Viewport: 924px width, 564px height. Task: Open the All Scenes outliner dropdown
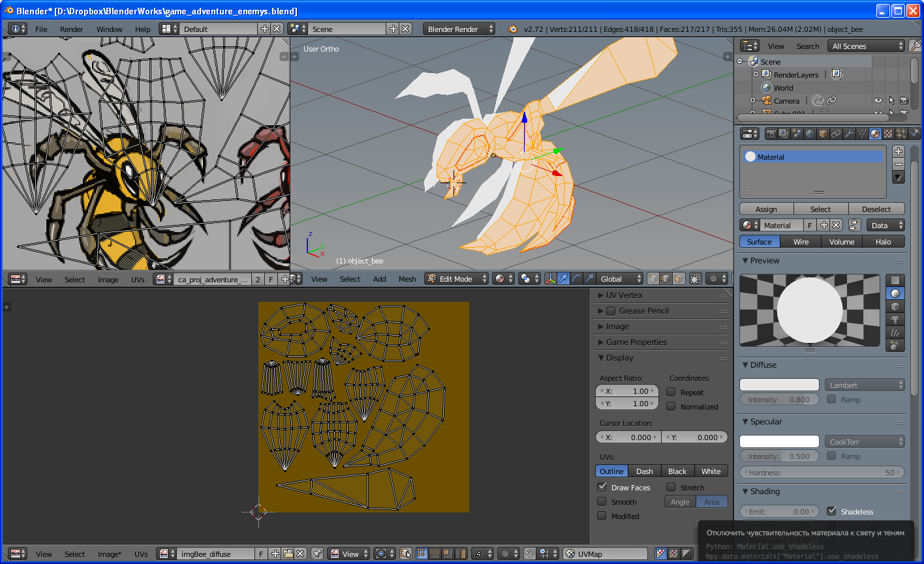[866, 46]
